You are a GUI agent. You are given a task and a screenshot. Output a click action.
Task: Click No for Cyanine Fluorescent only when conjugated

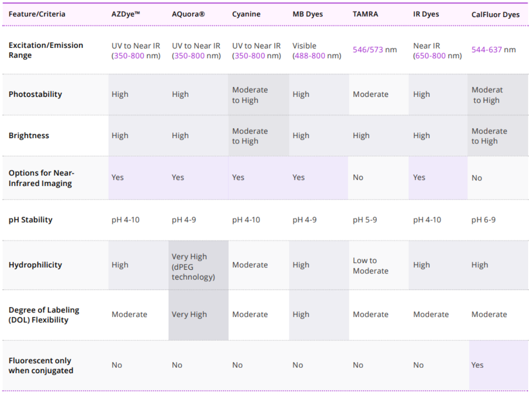[x=237, y=365]
